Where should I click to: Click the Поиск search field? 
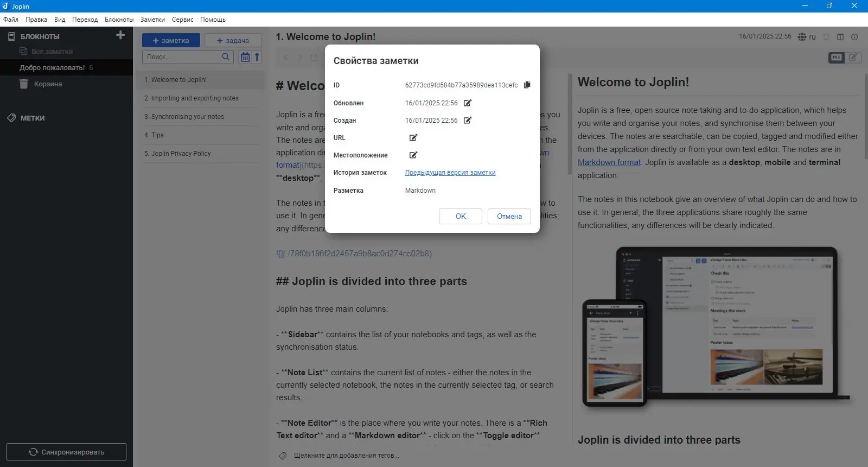click(188, 56)
